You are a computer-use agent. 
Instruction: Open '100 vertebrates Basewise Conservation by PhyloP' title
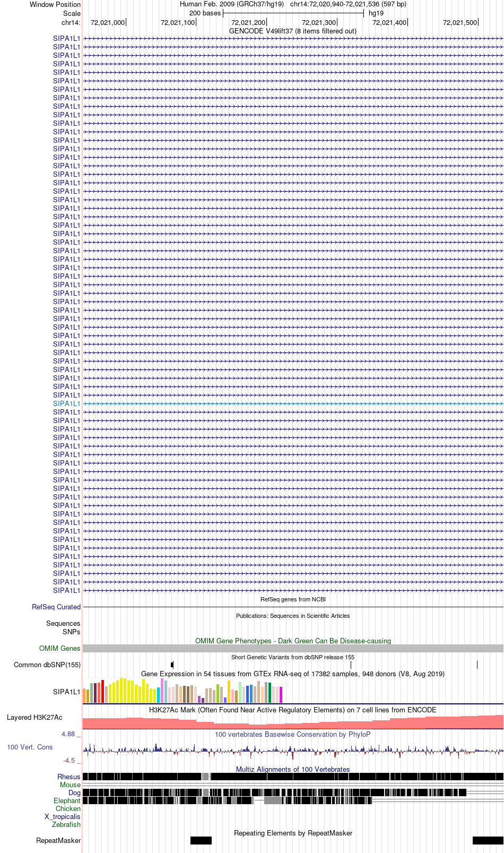(293, 734)
